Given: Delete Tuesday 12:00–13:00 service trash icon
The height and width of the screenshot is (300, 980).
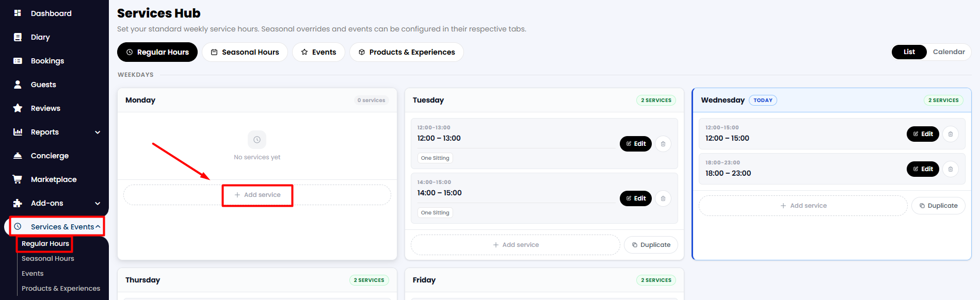Looking at the screenshot, I should 663,144.
